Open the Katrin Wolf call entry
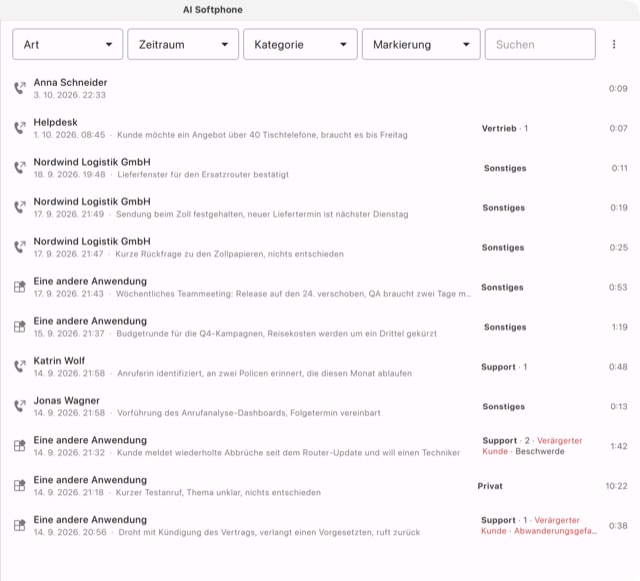Image resolution: width=640 pixels, height=581 pixels. click(x=320, y=367)
